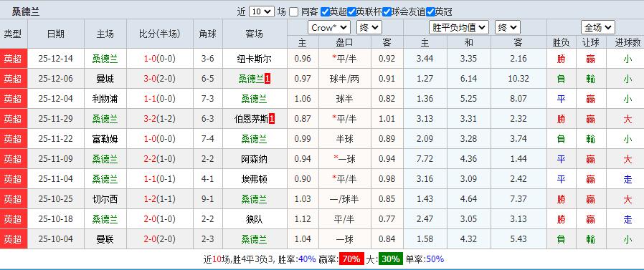Click the away odds value 10.32

[518, 79]
